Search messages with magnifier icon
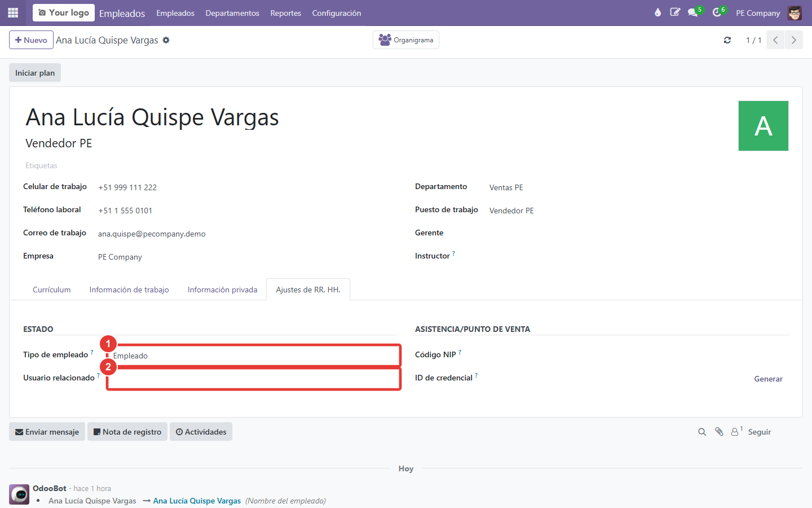 coord(702,432)
